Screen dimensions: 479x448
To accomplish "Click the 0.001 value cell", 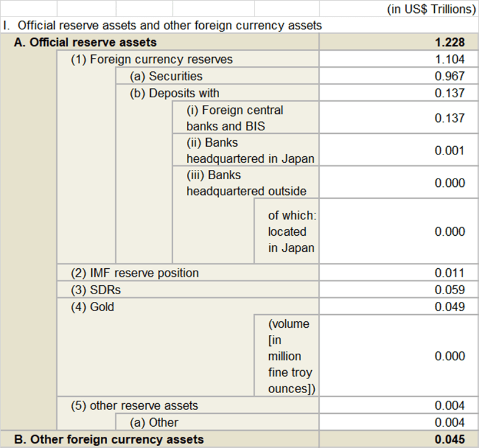I will click(450, 151).
